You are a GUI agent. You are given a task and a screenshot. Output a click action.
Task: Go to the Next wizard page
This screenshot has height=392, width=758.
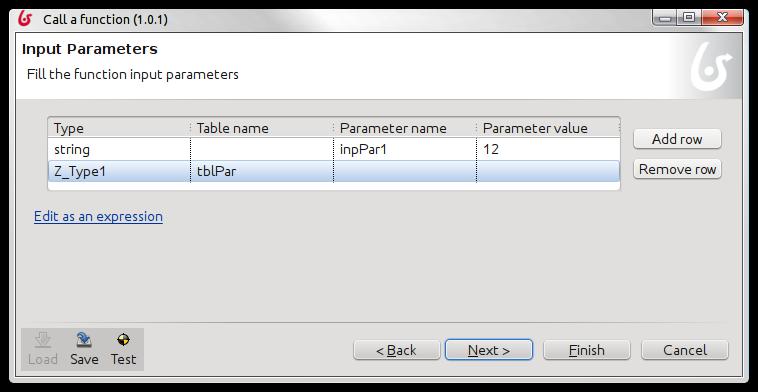click(x=489, y=350)
